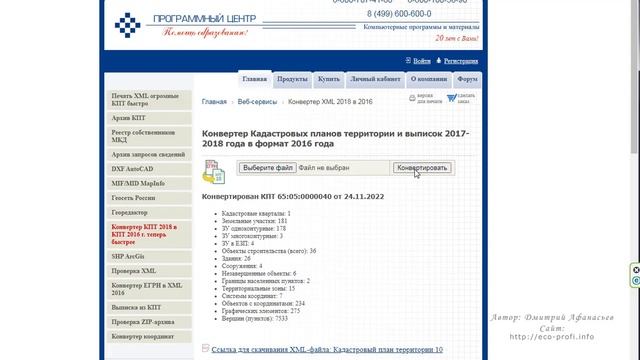Open the Веб-сервисы breadcrumb link
Viewport: 640px width, 360px height.
pos(257,102)
